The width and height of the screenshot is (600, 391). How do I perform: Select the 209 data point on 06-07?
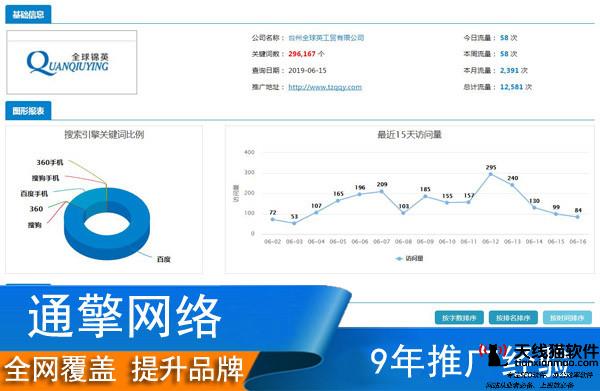pos(382,191)
